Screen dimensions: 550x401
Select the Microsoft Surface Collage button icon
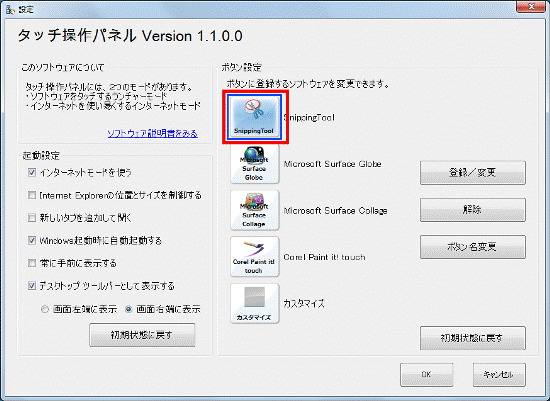pos(254,210)
